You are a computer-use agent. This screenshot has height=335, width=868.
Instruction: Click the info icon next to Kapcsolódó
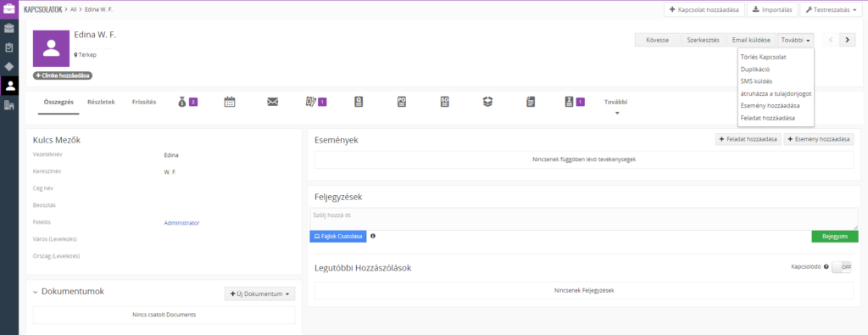826,266
